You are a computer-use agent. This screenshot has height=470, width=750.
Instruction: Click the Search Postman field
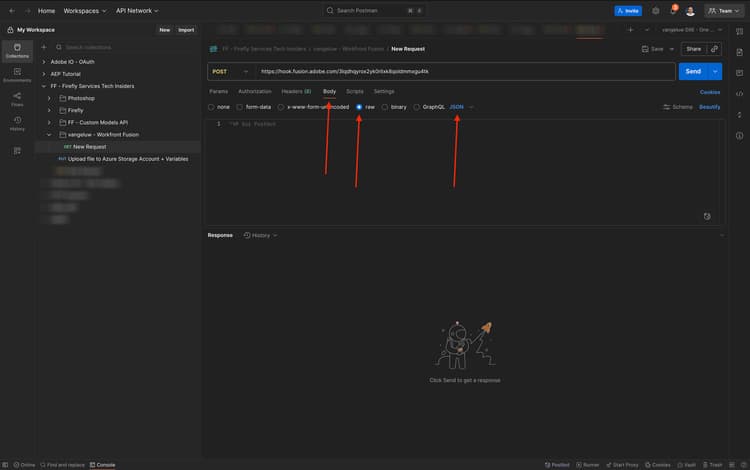373,11
